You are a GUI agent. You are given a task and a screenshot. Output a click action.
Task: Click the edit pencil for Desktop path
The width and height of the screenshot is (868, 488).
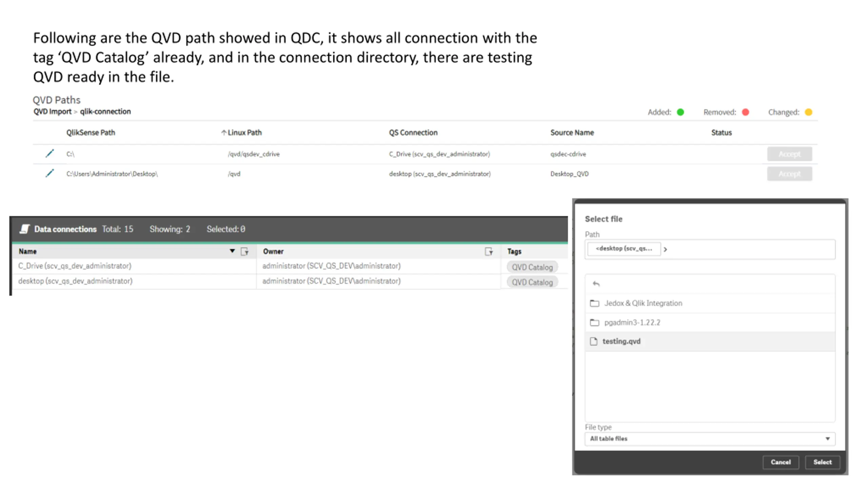[x=50, y=173]
